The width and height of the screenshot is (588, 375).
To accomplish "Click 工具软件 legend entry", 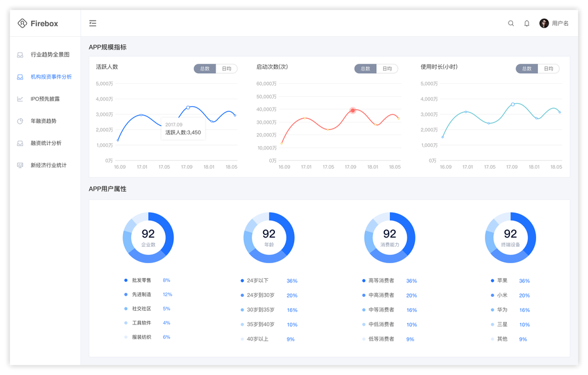I will tap(147, 323).
